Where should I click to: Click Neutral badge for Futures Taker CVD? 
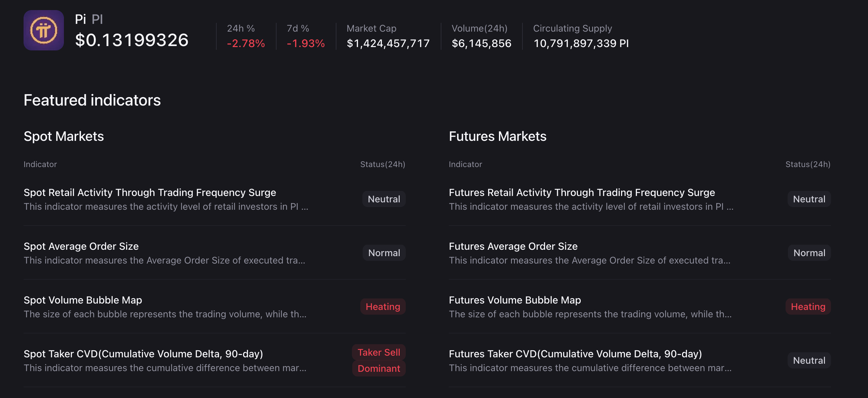click(809, 360)
